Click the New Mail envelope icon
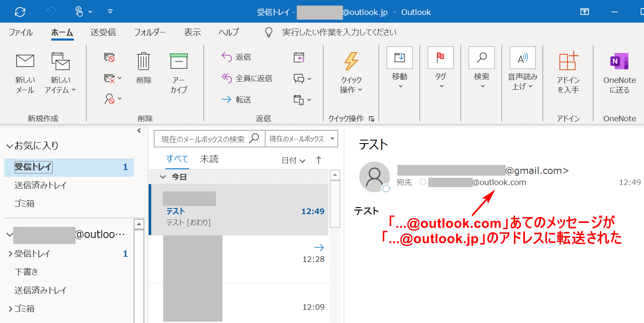Image resolution: width=644 pixels, height=323 pixels. [25, 61]
